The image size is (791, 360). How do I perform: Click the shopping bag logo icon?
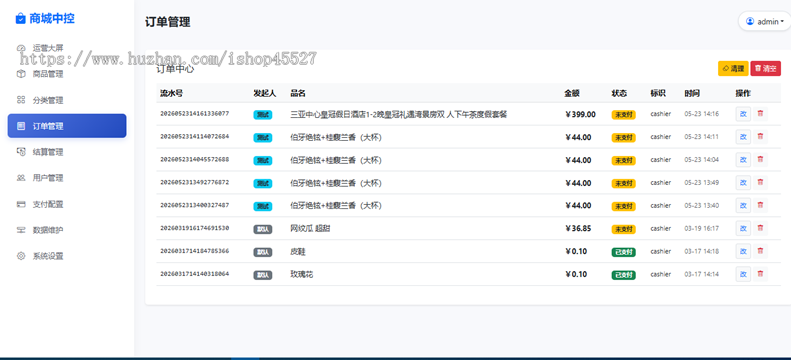[x=20, y=19]
